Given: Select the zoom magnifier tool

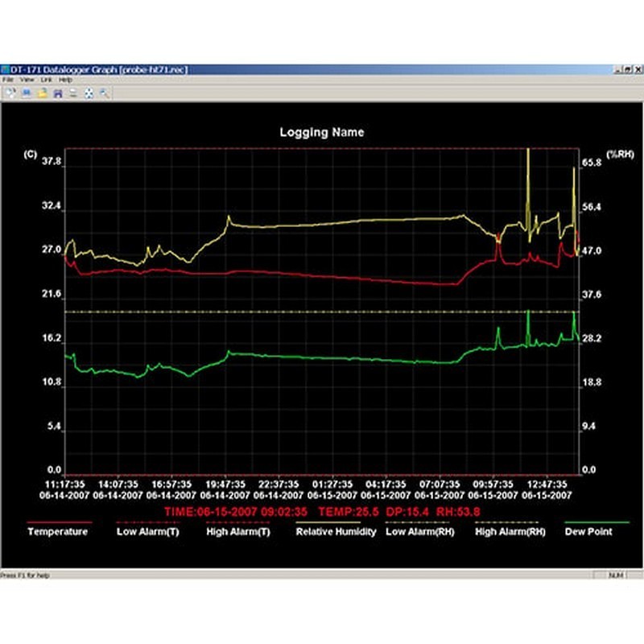Looking at the screenshot, I should (x=105, y=93).
